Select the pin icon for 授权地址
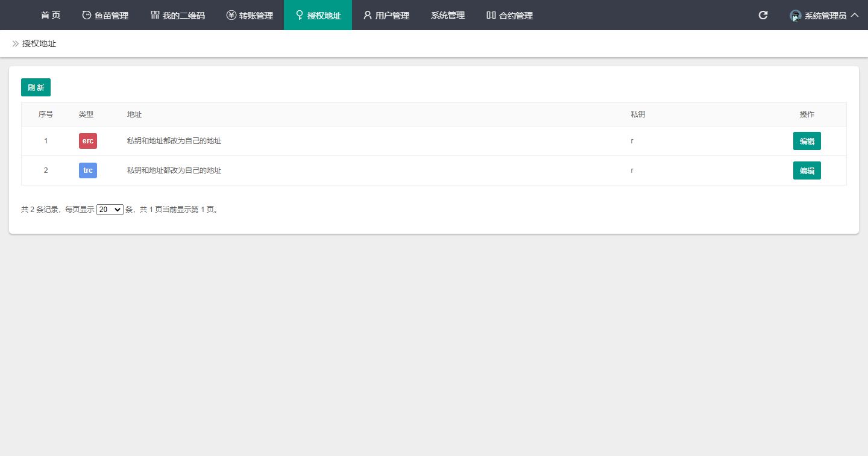Screen dimensions: 868x456 (x=300, y=15)
